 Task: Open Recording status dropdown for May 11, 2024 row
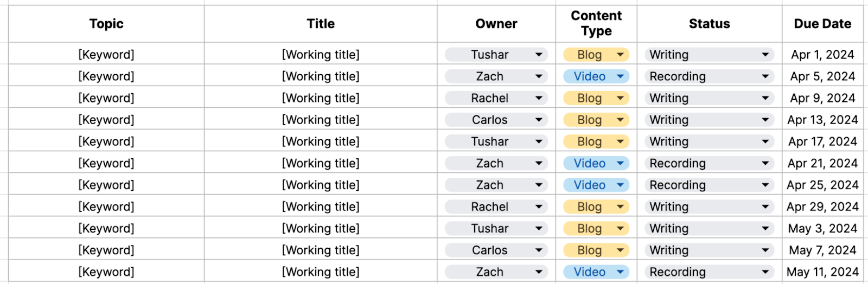click(765, 272)
